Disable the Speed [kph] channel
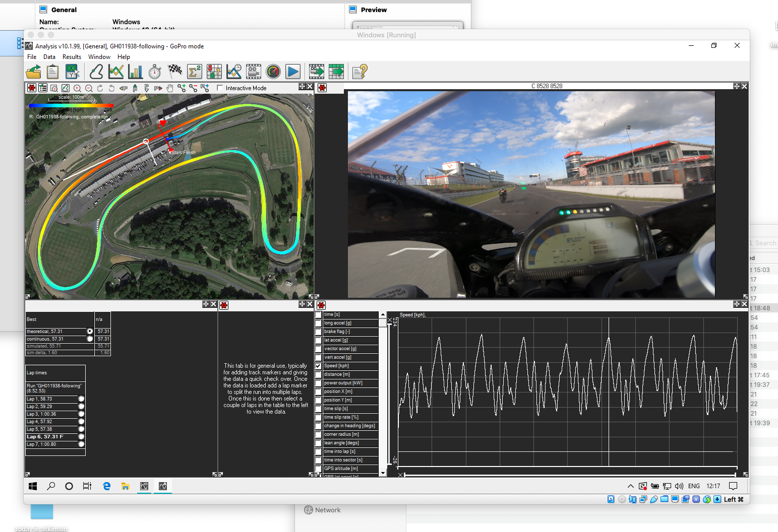 coord(318,365)
